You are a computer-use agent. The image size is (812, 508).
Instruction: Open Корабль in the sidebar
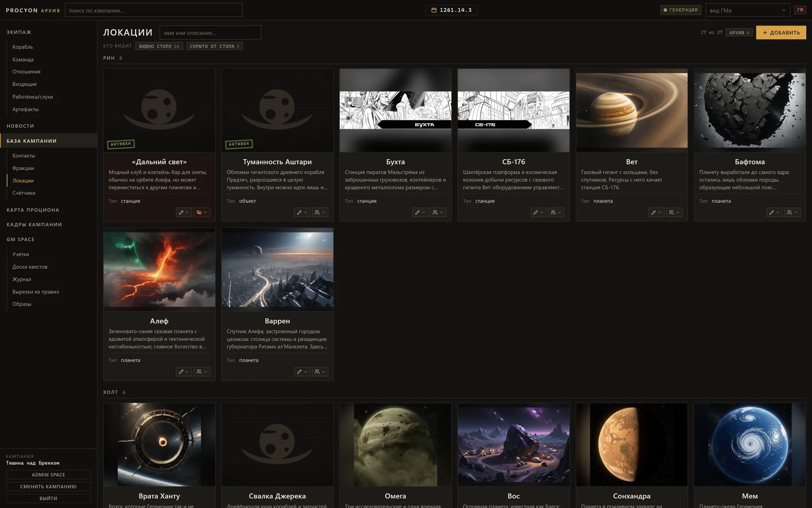[23, 47]
